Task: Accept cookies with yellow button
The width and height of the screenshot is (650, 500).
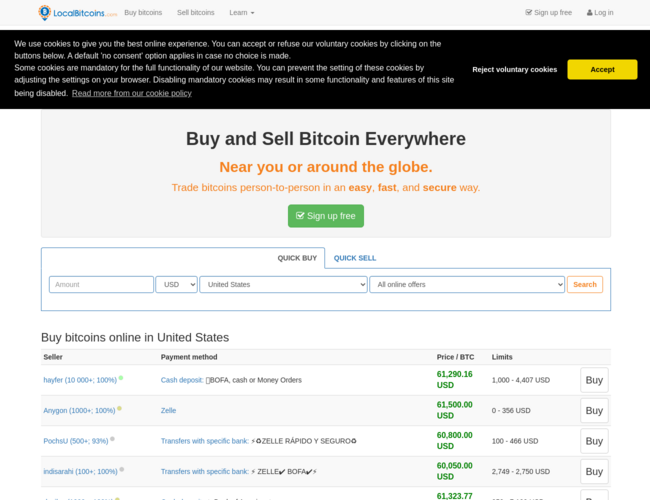Action: pyautogui.click(x=602, y=69)
